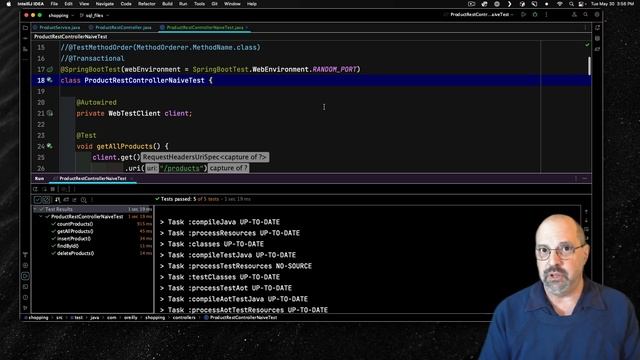Click the 'Tests passed: 5 of 5 tests' status
The image size is (640, 360).
tap(190, 199)
